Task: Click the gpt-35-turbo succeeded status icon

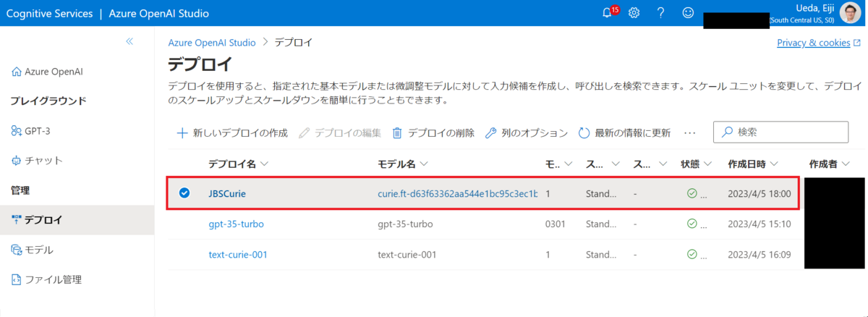Action: point(692,224)
